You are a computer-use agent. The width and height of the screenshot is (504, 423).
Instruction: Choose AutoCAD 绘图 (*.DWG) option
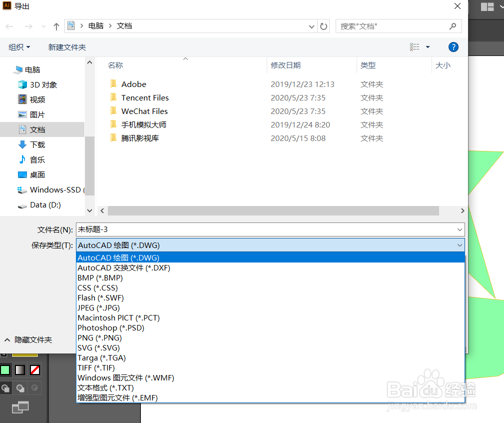271,258
